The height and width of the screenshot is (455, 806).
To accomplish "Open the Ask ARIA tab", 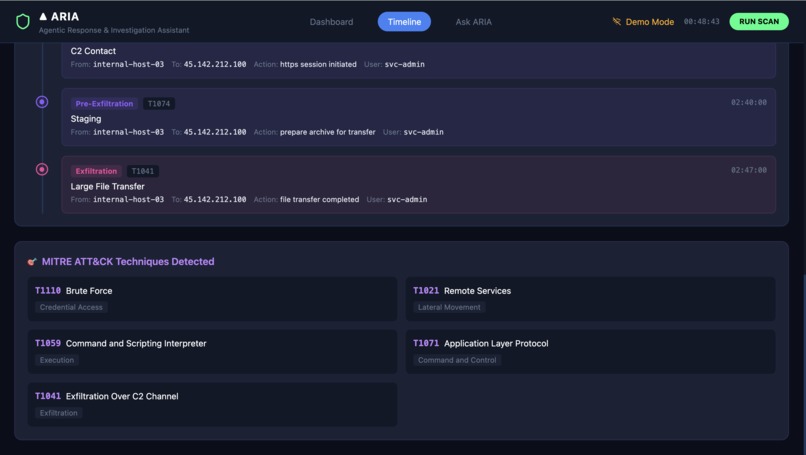I will (473, 22).
